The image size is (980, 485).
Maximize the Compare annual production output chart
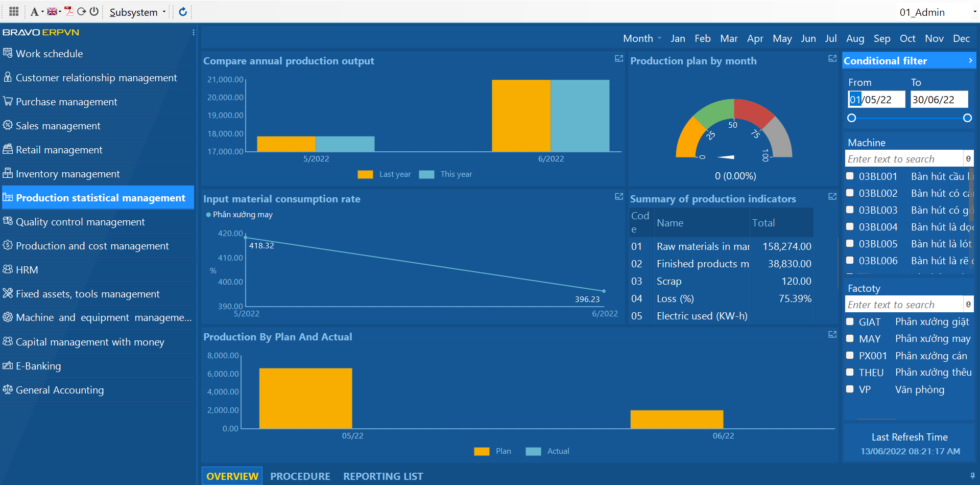click(618, 59)
